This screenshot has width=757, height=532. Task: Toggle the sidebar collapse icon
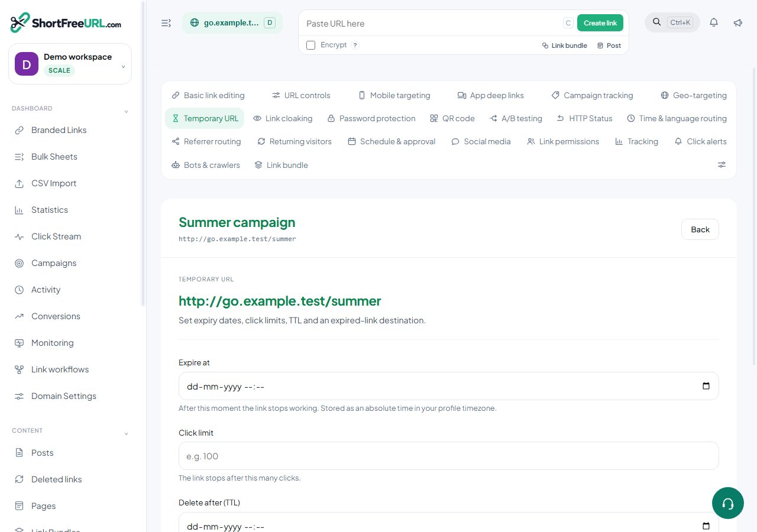(x=166, y=23)
